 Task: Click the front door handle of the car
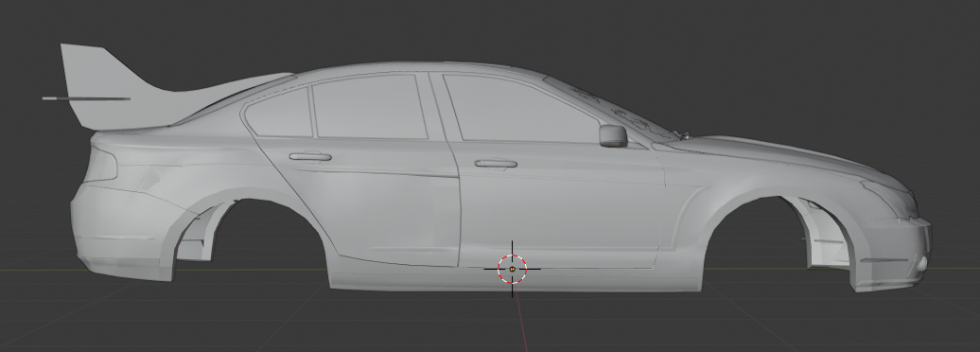pos(496,164)
